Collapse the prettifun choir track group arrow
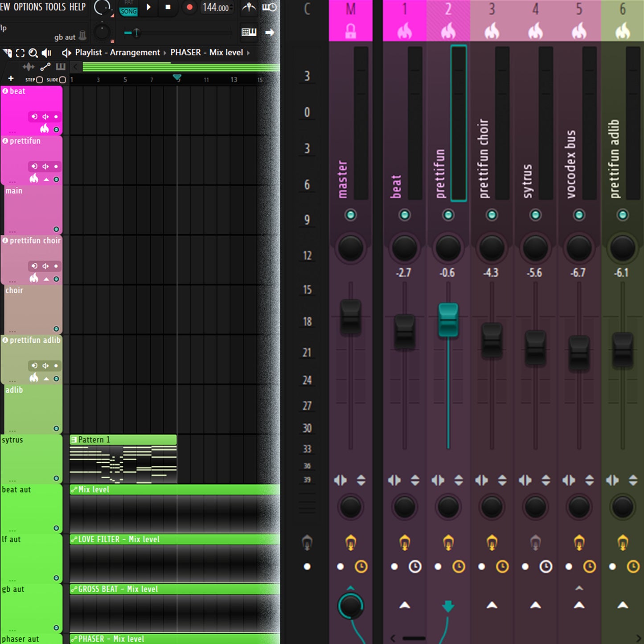Screen dimensions: 644x644 [46, 279]
